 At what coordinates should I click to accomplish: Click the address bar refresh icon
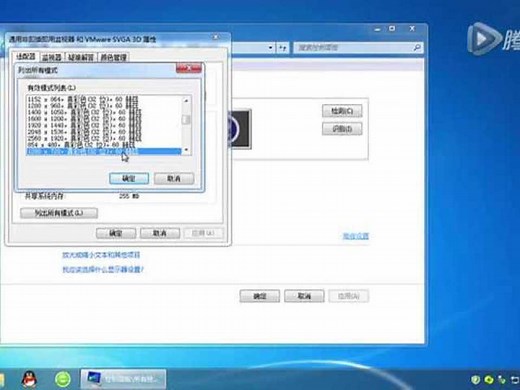point(283,48)
